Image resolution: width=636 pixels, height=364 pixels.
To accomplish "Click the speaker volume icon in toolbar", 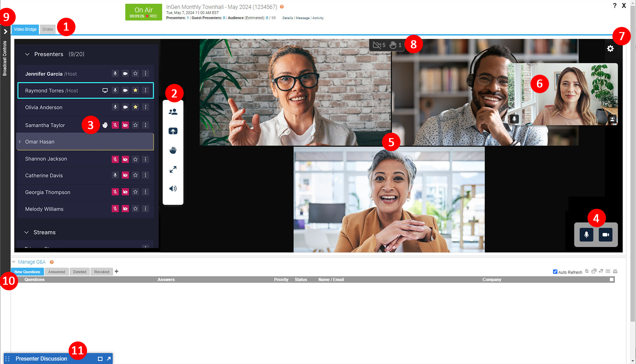I will [173, 189].
